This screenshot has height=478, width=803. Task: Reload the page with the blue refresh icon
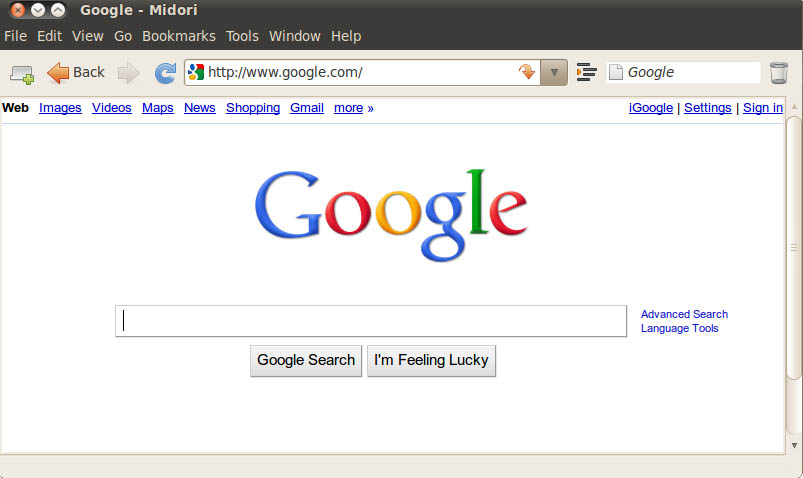tap(165, 73)
